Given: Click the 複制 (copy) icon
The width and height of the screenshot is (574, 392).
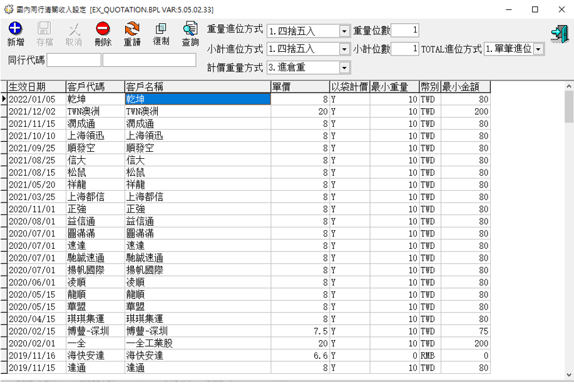Looking at the screenshot, I should pos(161,29).
